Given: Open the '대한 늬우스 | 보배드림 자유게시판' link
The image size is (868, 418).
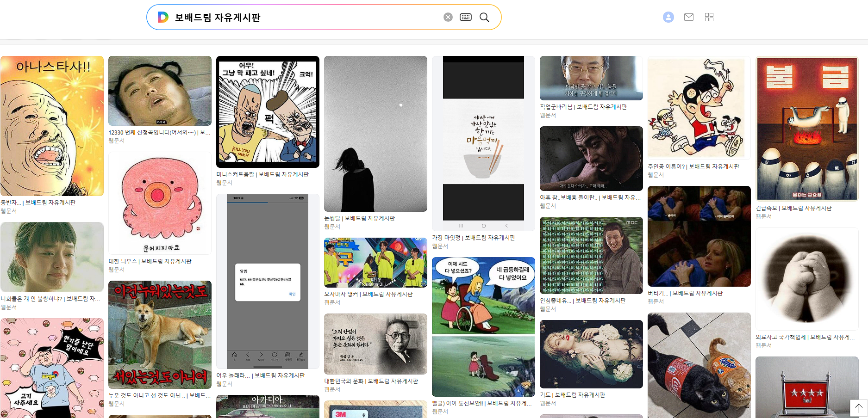Looking at the screenshot, I should pos(150,261).
